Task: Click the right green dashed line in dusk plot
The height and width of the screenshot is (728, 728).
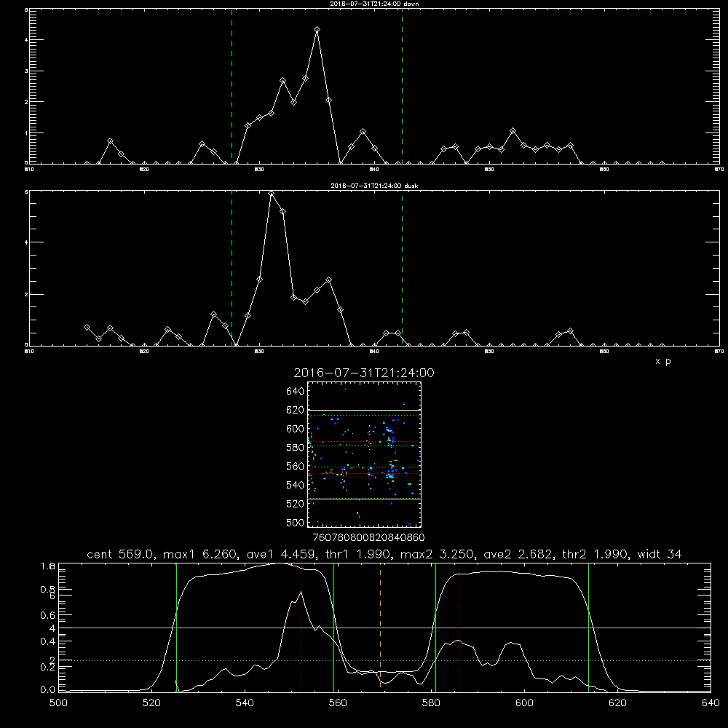Action: (x=402, y=268)
